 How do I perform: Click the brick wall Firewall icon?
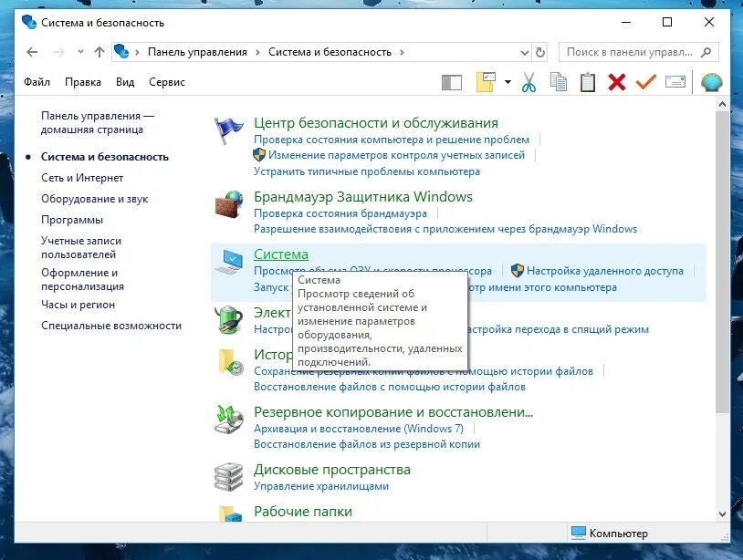229,204
